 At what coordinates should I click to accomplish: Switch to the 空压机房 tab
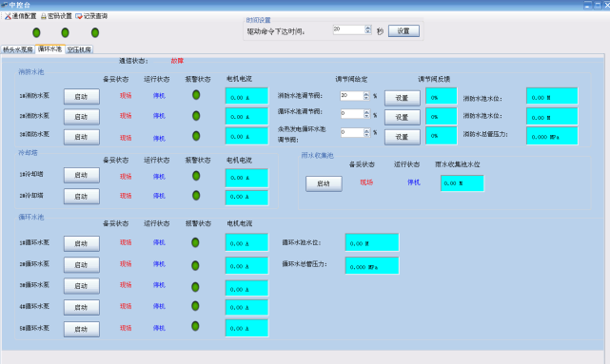79,49
